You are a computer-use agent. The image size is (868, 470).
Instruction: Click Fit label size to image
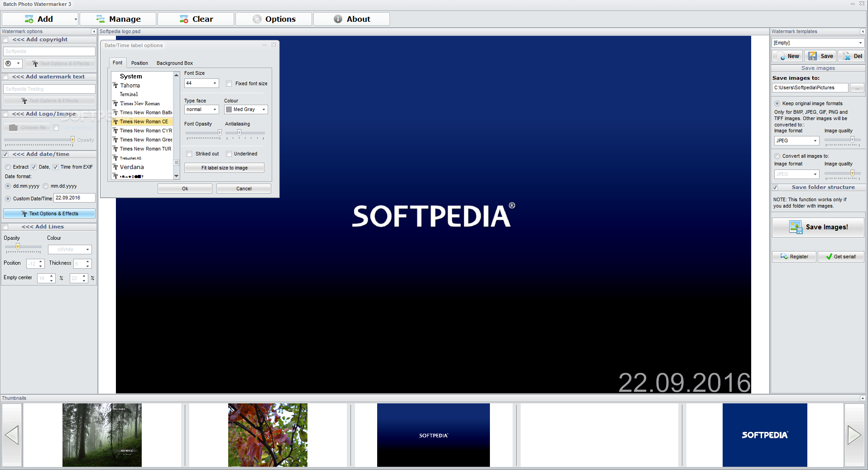tap(224, 168)
